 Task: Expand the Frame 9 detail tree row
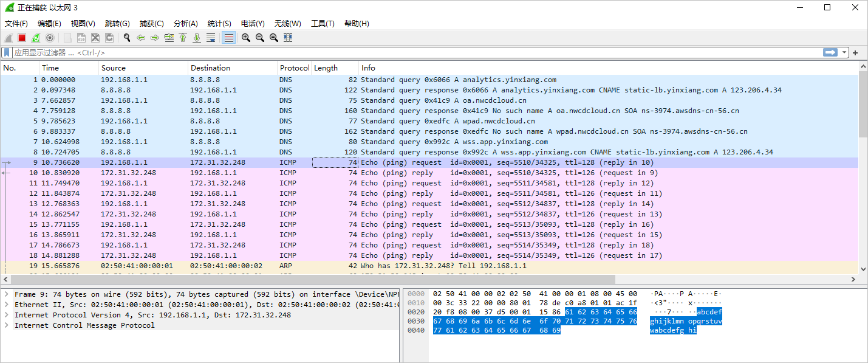pos(6,294)
